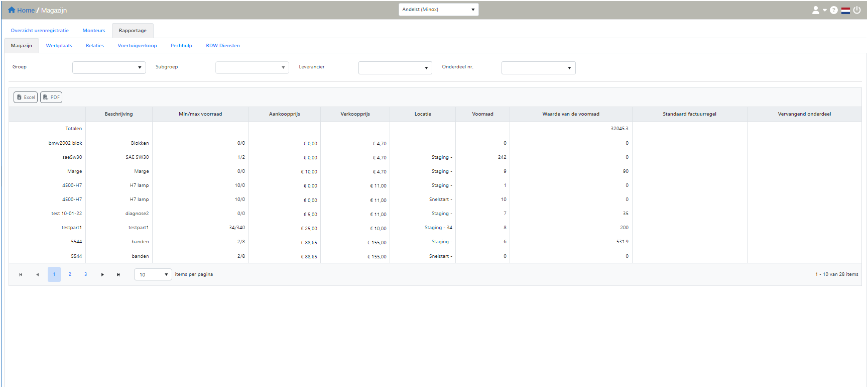This screenshot has width=868, height=388.
Task: Click the Home icon in breadcrumb
Action: 12,10
